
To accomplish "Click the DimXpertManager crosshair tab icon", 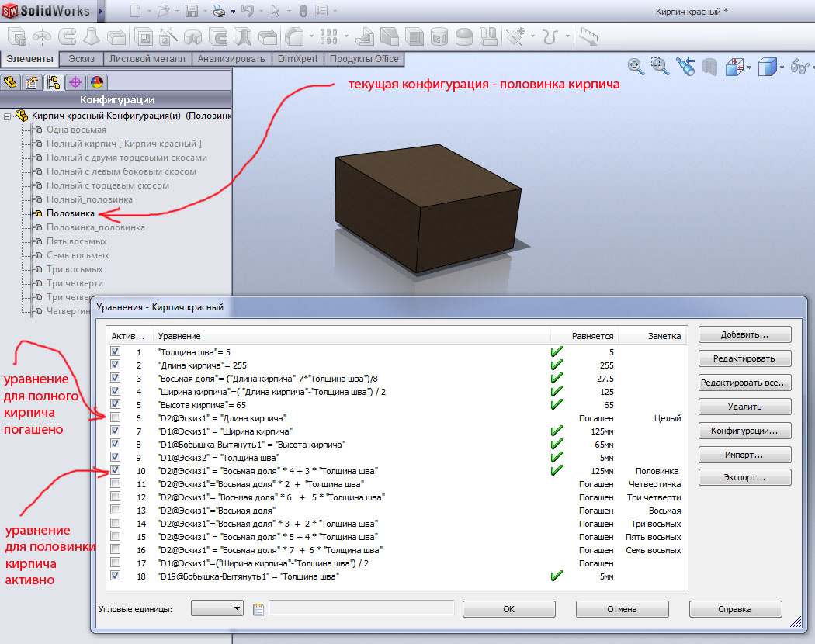I will click(x=75, y=82).
